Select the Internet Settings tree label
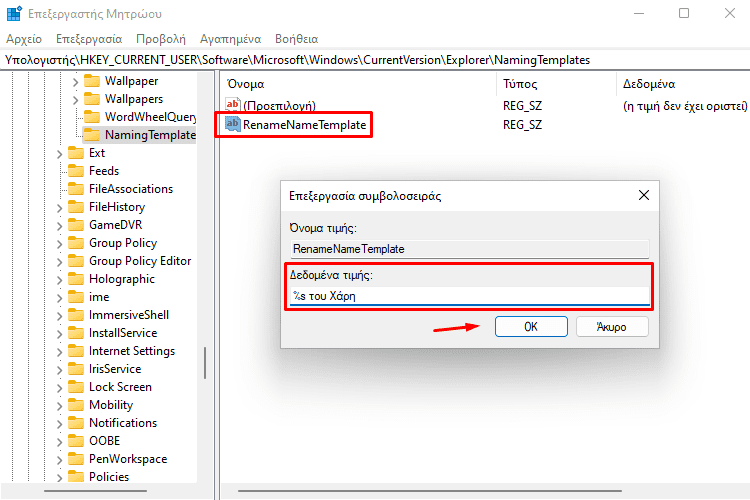 point(132,351)
